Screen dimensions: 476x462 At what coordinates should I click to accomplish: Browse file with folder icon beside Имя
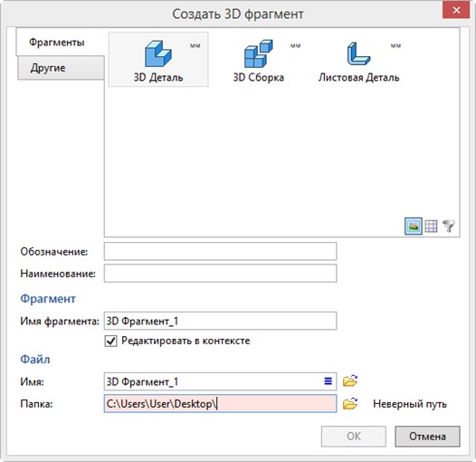pyautogui.click(x=350, y=380)
